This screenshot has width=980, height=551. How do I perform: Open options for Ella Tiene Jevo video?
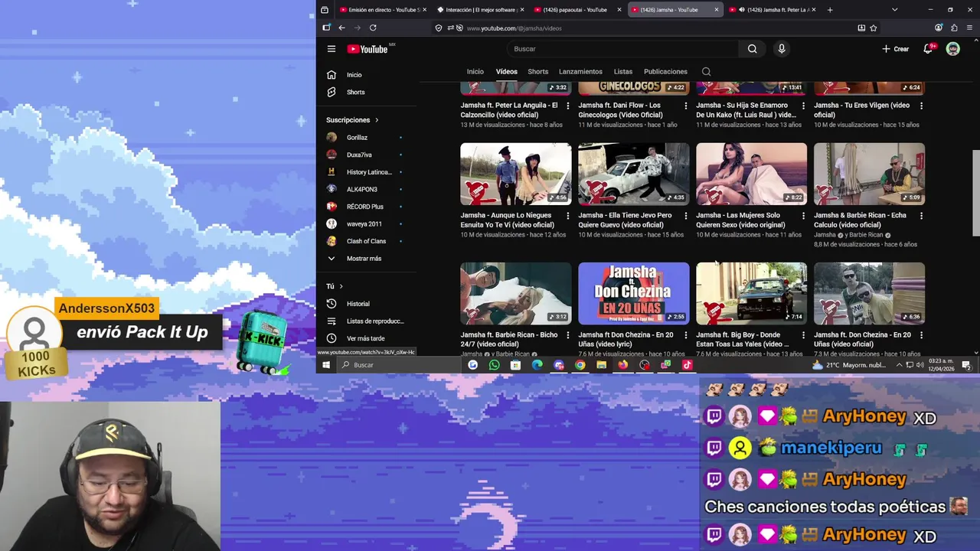[685, 216]
